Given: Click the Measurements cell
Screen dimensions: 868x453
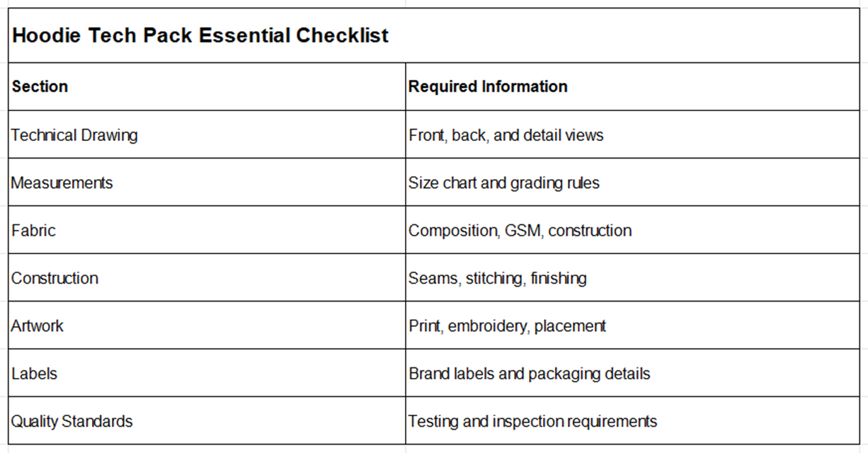Looking at the screenshot, I should [207, 182].
